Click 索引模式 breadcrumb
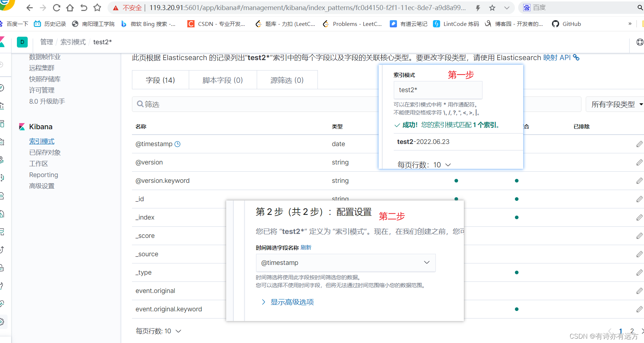 tap(73, 42)
